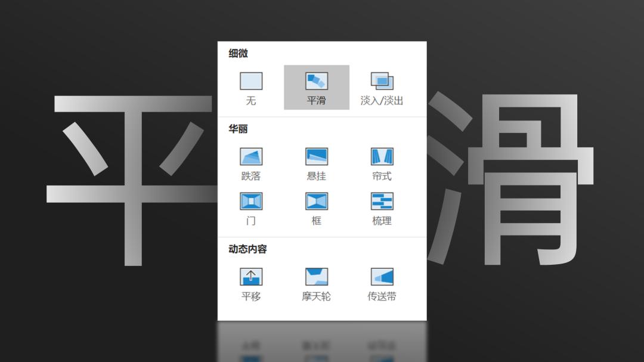Apply the 悬挂 drape transition
Screen dimensions: 644x362
[316, 156]
